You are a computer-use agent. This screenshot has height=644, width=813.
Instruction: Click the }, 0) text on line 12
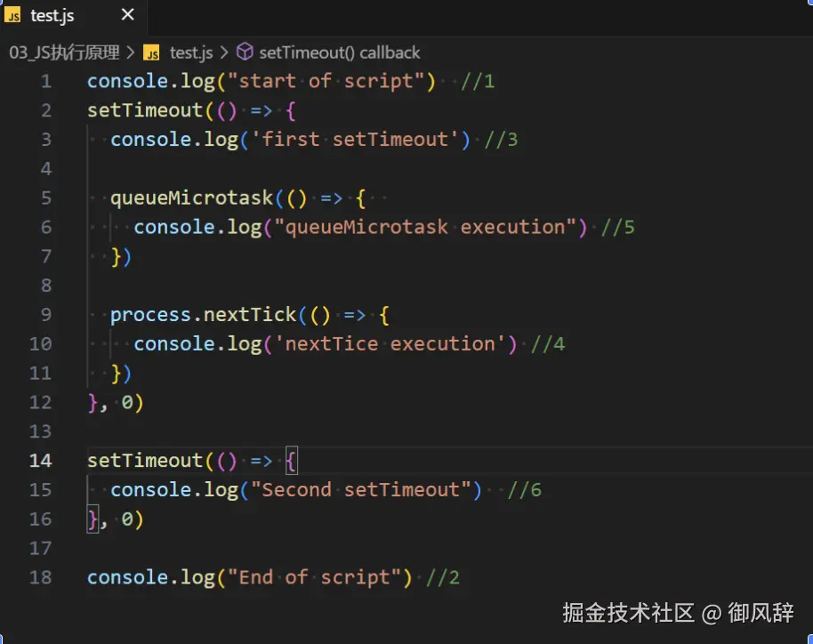(x=115, y=402)
